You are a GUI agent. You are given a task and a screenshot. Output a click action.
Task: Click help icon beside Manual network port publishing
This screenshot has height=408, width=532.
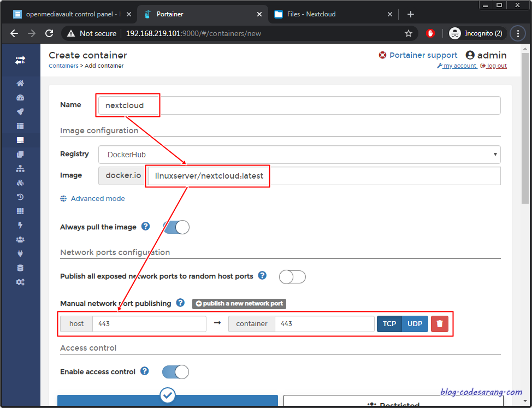click(180, 303)
